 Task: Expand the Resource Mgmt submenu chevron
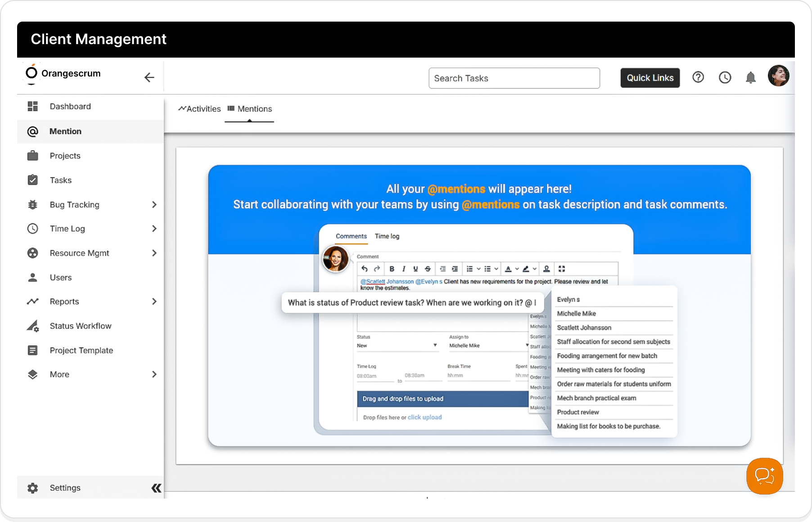[x=154, y=253]
